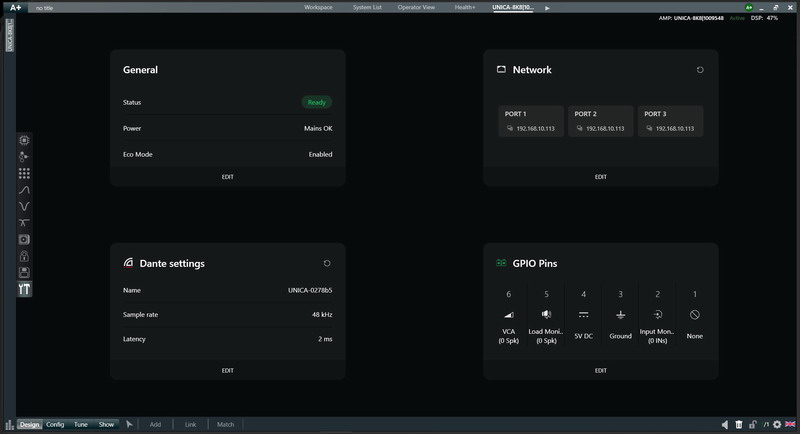The image size is (800, 434).
Task: Toggle the speaker mute icon at bottom right
Action: (x=725, y=425)
